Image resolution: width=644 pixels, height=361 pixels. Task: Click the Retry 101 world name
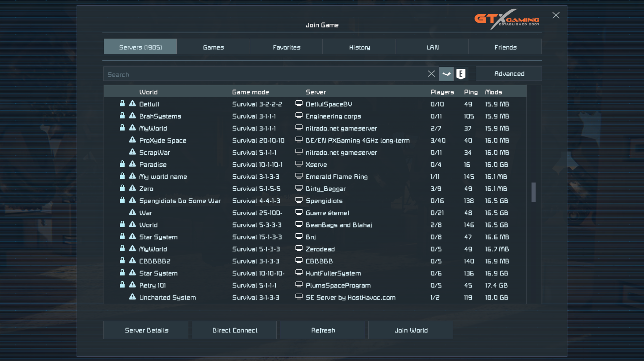(x=152, y=285)
